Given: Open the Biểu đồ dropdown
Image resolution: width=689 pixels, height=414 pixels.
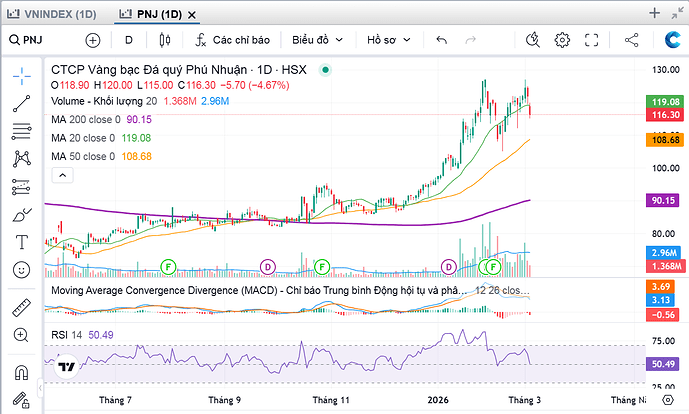Looking at the screenshot, I should (317, 40).
